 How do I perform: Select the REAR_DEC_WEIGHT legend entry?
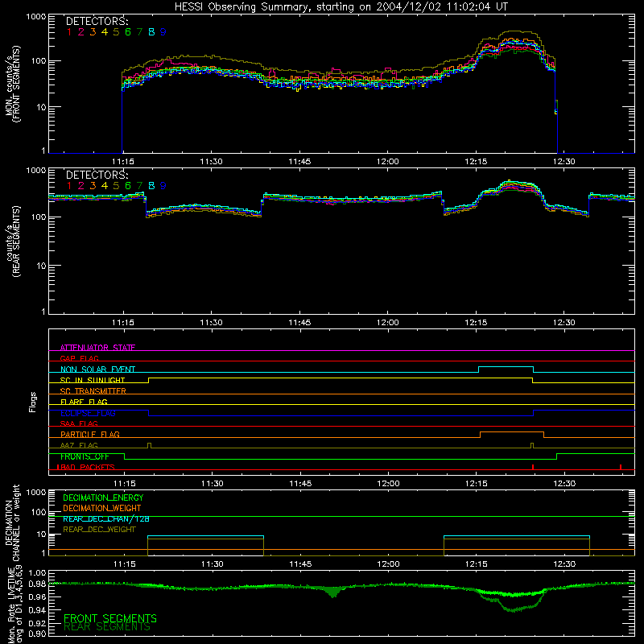[x=99, y=530]
